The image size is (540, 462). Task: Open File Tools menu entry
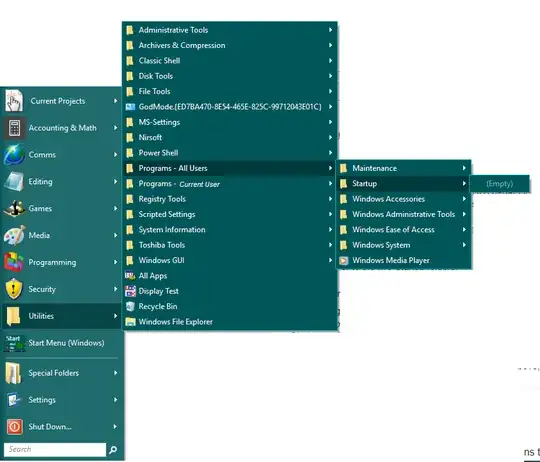(230, 92)
